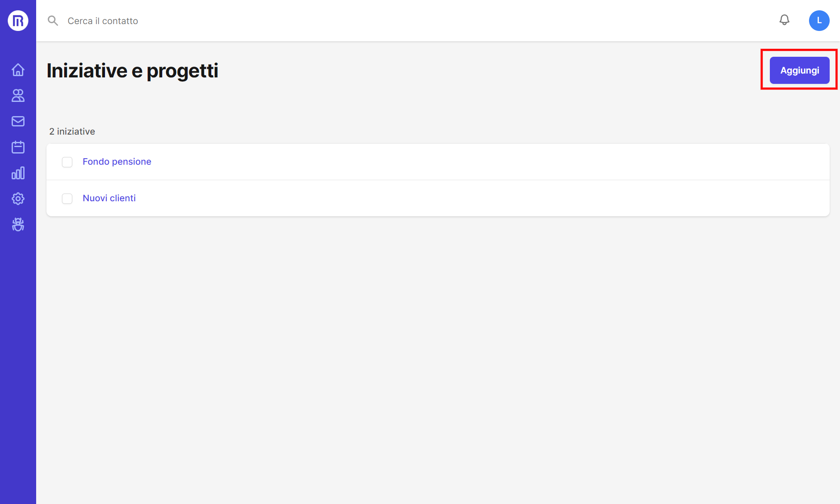
Task: Click the search magnifier icon
Action: 52,20
